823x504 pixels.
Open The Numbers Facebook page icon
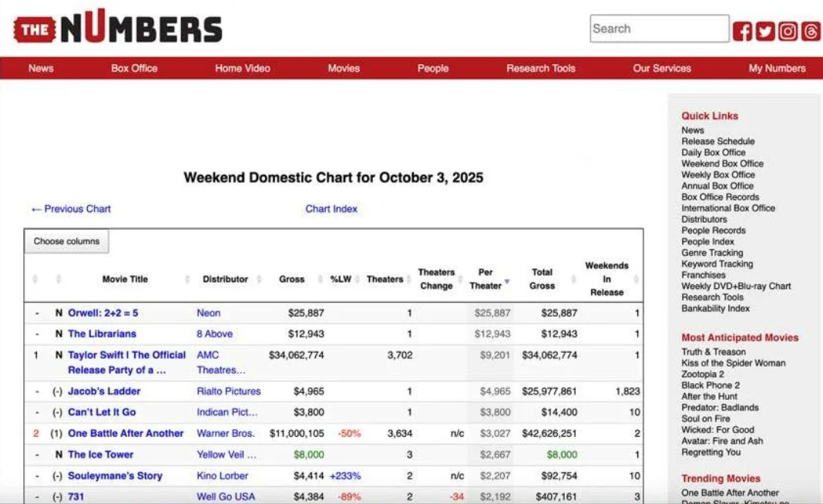point(742,32)
